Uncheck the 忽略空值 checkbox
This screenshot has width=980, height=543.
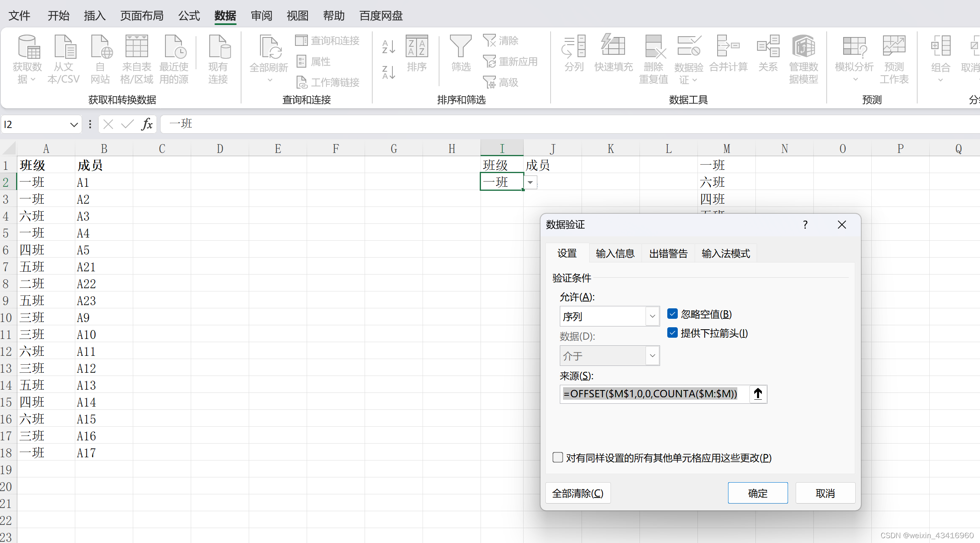(x=672, y=314)
